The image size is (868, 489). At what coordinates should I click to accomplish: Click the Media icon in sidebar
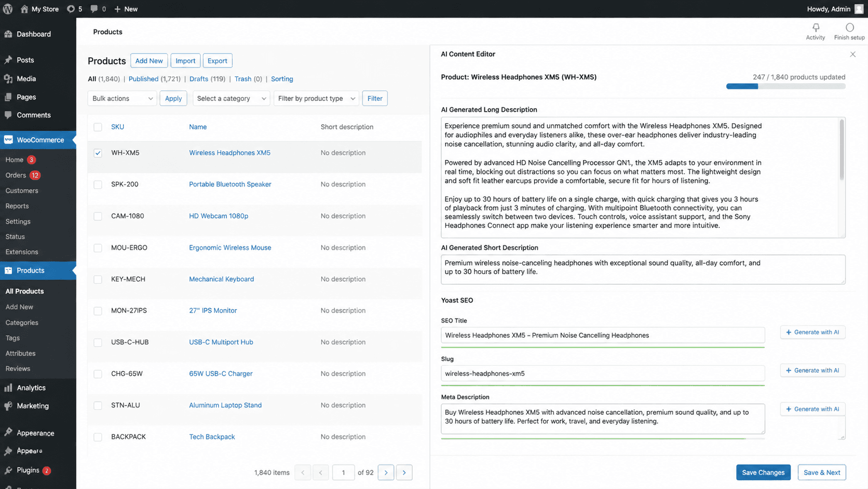click(x=8, y=78)
